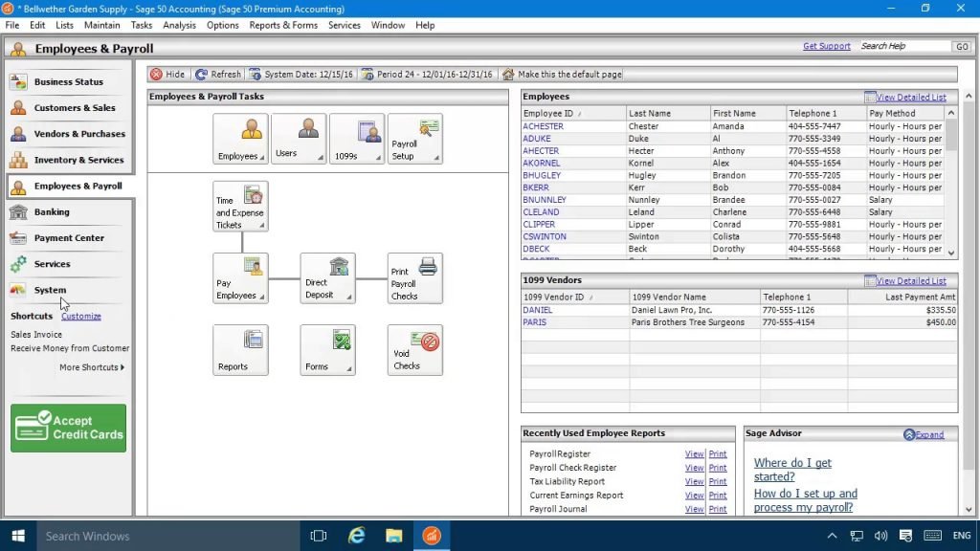This screenshot has height=551, width=980.
Task: Open Windows Start menu
Action: [x=18, y=536]
